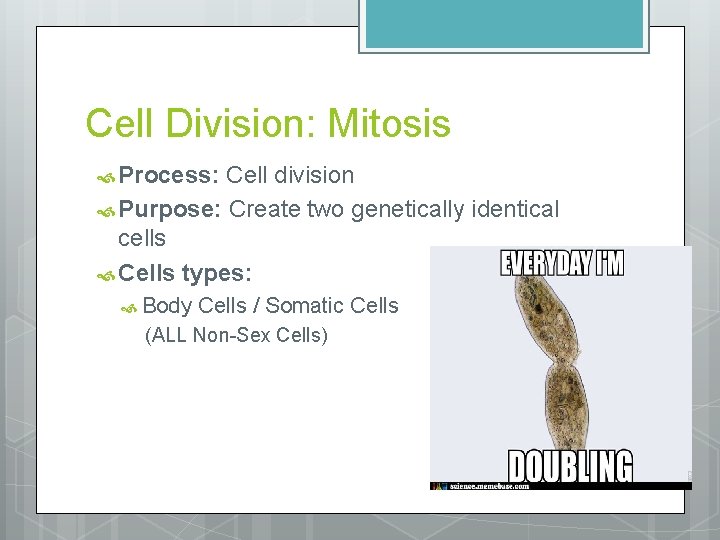Screen dimensions: 720x540
Task: Click the meme caption 'EVERYDAY I'M'
Action: tap(562, 263)
